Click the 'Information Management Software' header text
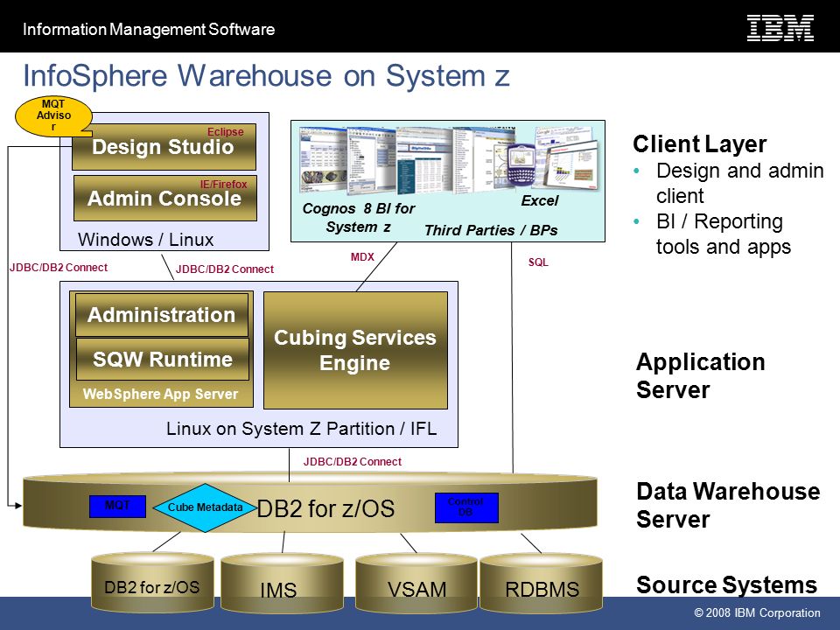 (149, 29)
